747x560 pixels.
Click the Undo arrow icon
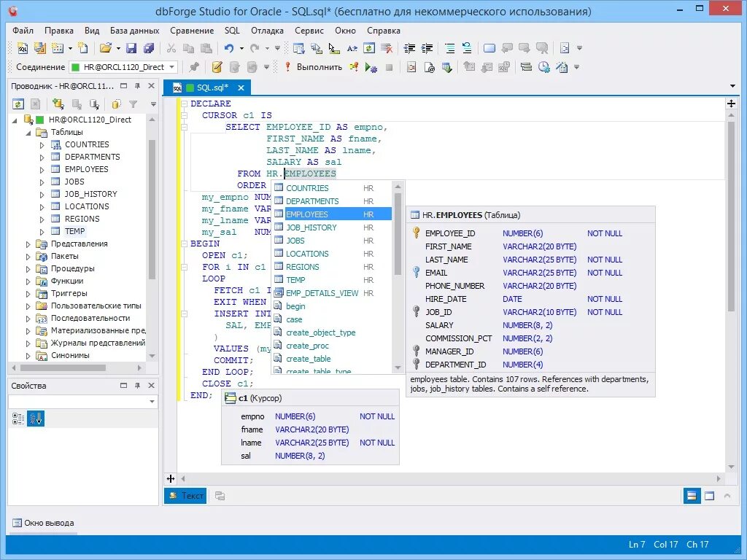click(x=229, y=48)
